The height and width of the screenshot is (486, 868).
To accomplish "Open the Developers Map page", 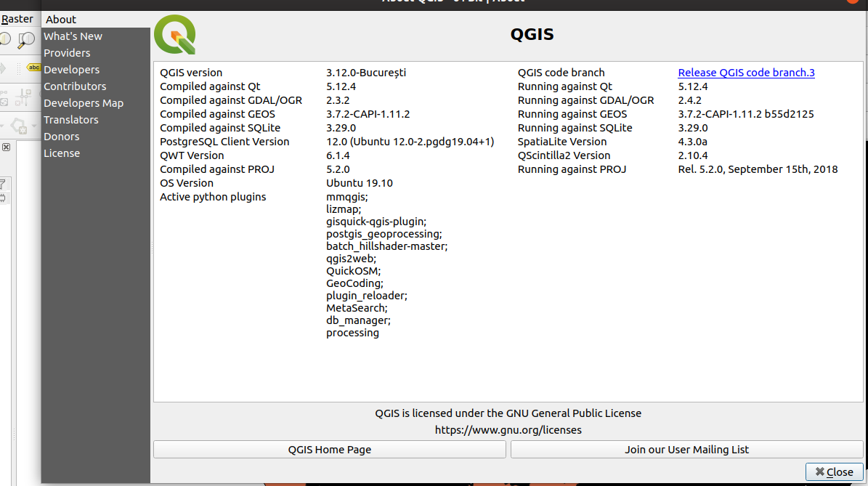I will click(x=95, y=103).
